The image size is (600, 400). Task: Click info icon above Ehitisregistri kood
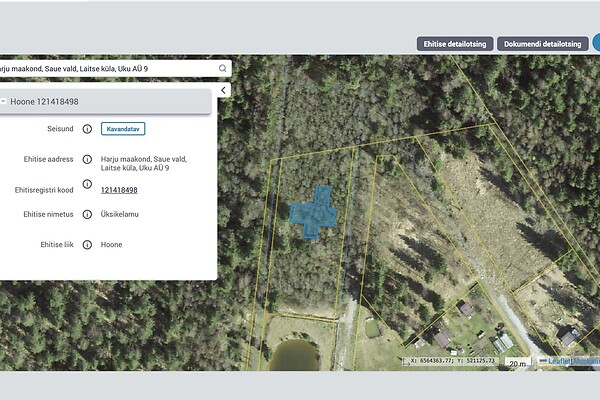[x=87, y=184]
